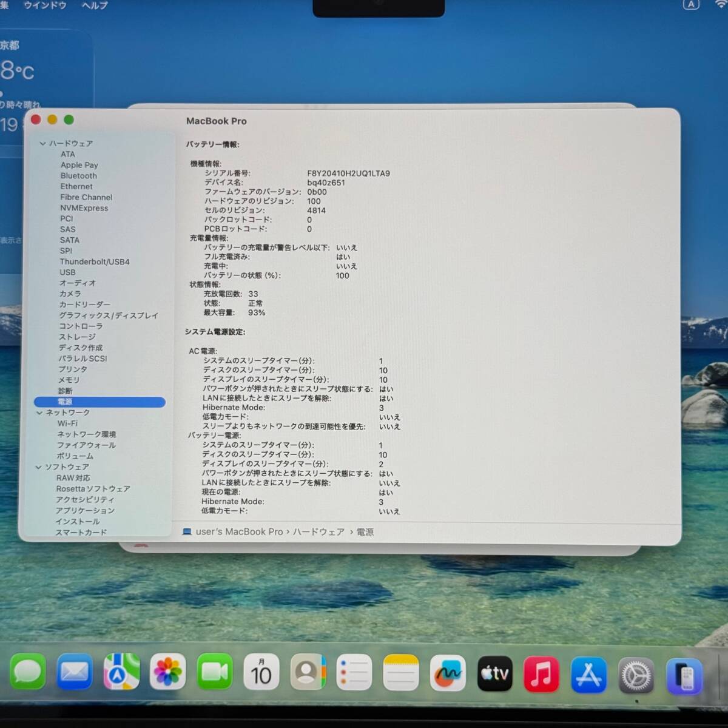Open the Maps app icon
Image resolution: width=728 pixels, height=728 pixels.
(x=121, y=673)
